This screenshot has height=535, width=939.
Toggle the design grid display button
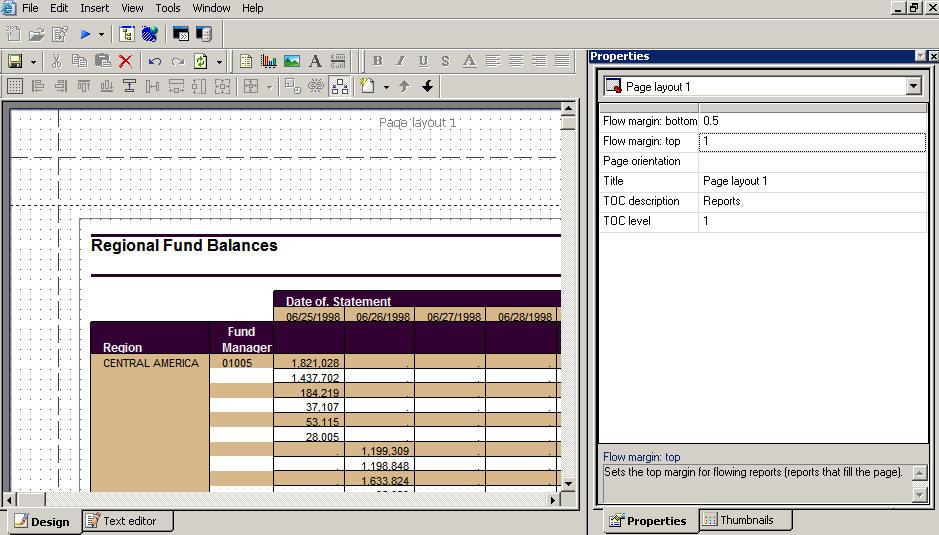(15, 86)
